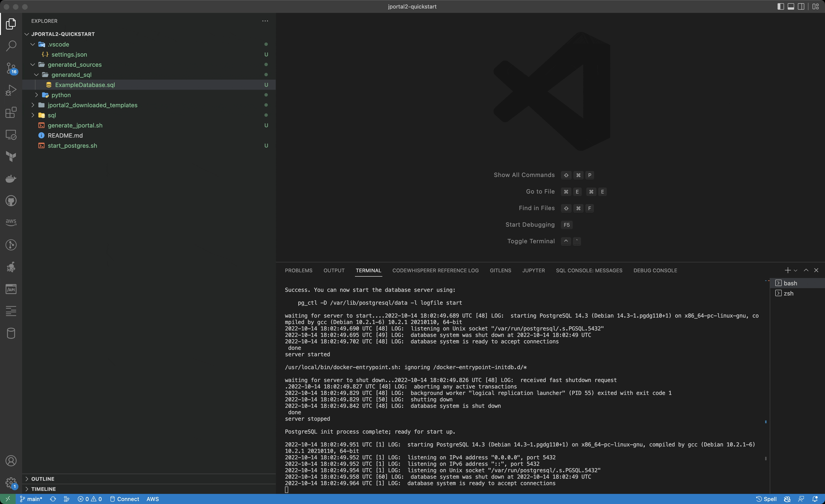Click Spell checker status item

tap(766, 499)
